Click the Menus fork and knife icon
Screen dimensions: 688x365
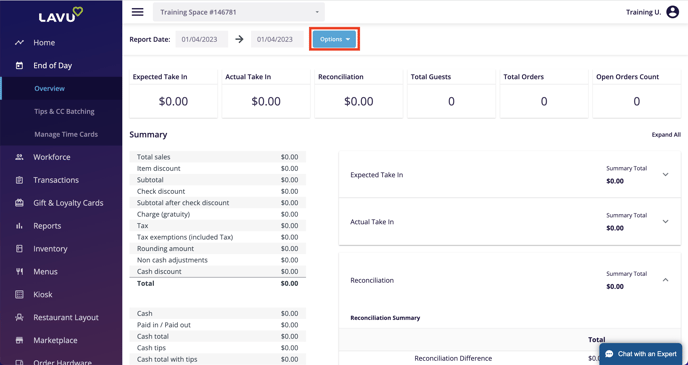pos(19,272)
